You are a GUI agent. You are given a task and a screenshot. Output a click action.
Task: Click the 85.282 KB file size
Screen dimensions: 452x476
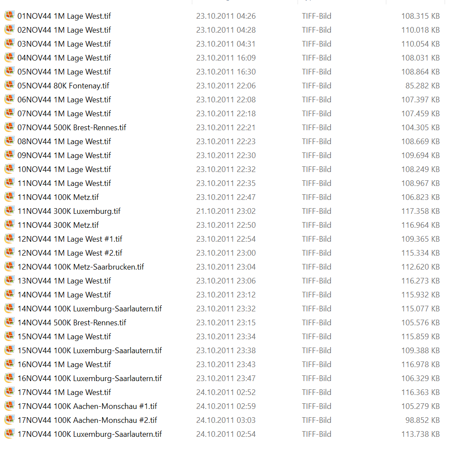click(x=422, y=86)
